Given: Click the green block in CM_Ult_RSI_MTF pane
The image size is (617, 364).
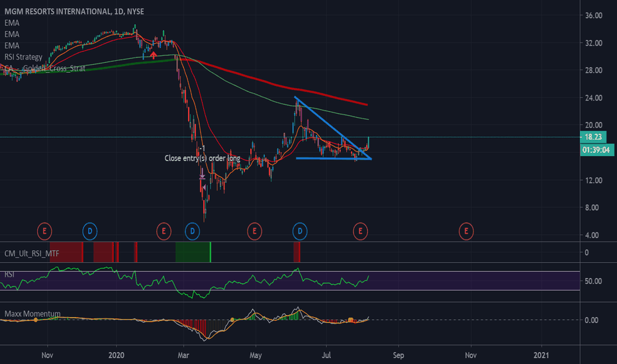Looking at the screenshot, I should (x=193, y=252).
